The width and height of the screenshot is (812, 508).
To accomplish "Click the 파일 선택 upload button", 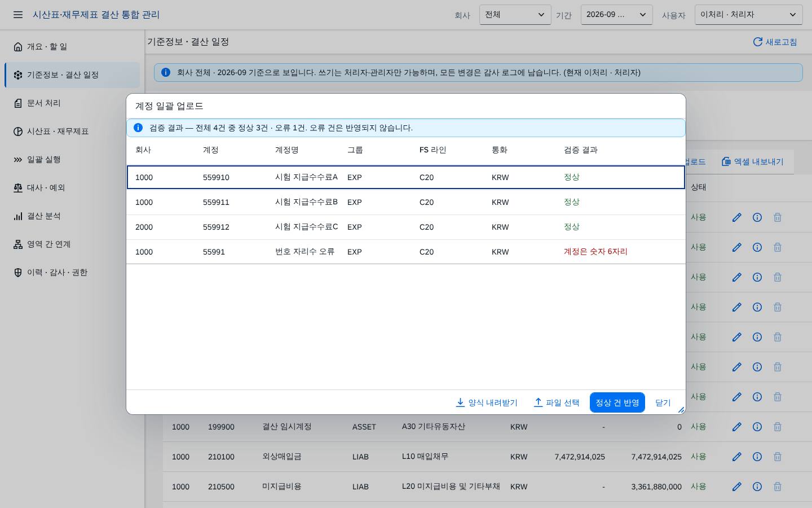I will click(x=557, y=402).
